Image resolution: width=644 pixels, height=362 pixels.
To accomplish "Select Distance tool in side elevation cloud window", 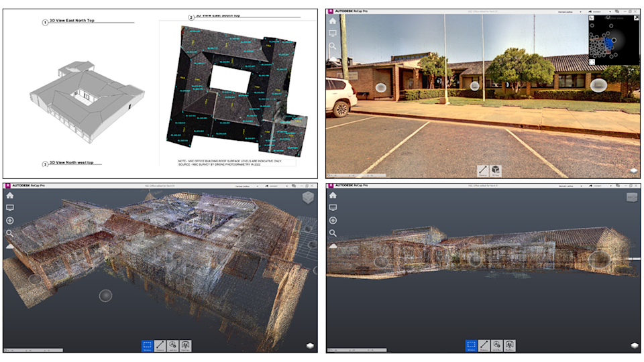I will [484, 346].
